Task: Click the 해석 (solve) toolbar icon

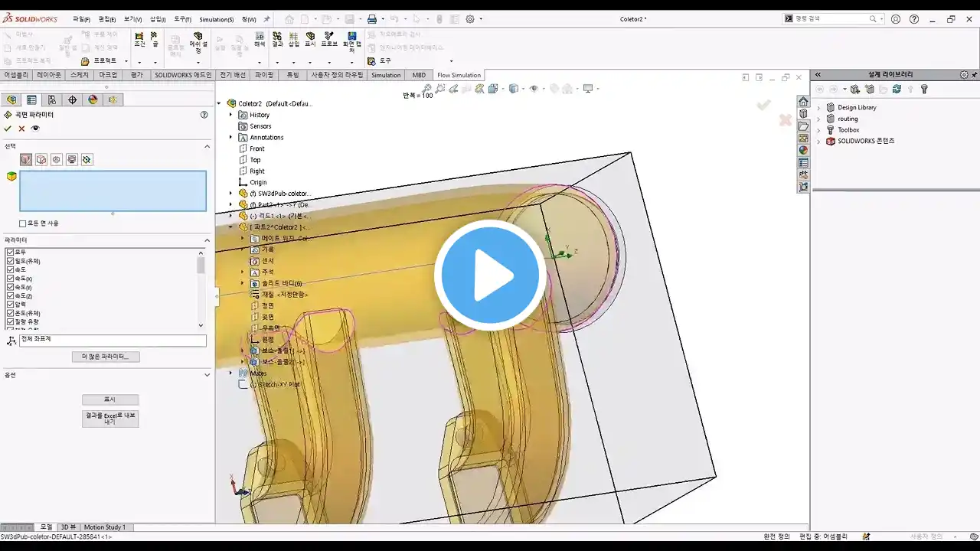Action: pos(260,40)
